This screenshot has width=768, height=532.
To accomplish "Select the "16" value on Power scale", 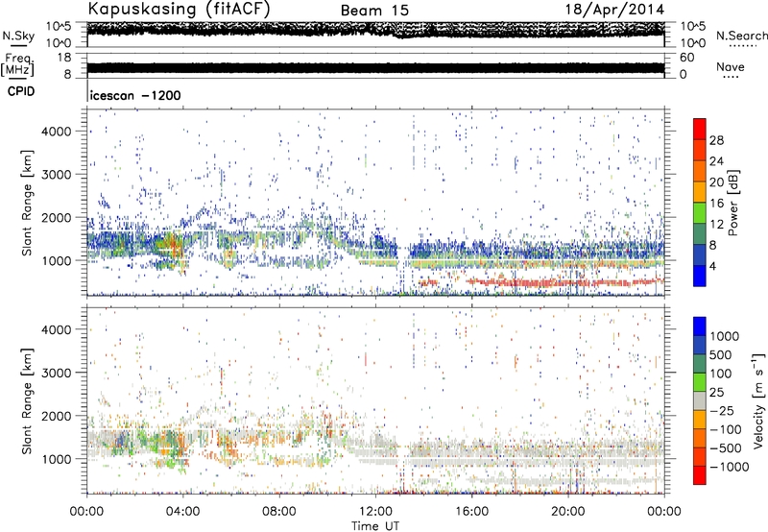I will pos(716,204).
